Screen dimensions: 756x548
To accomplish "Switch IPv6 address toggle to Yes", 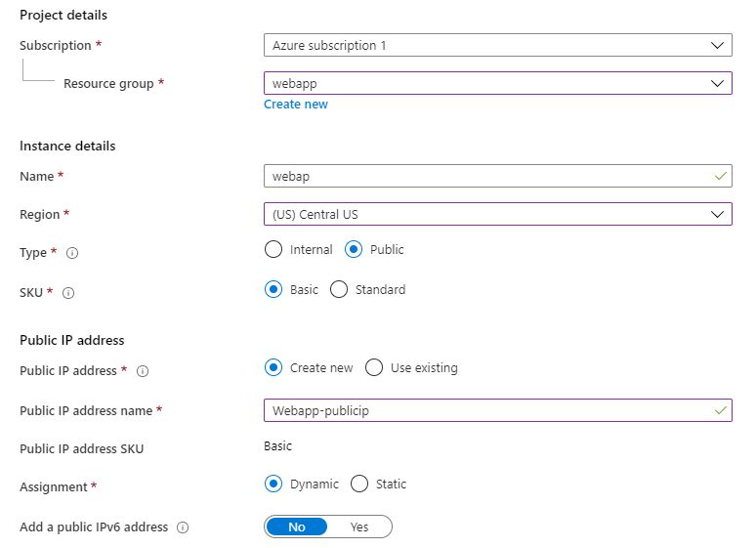I will (359, 527).
